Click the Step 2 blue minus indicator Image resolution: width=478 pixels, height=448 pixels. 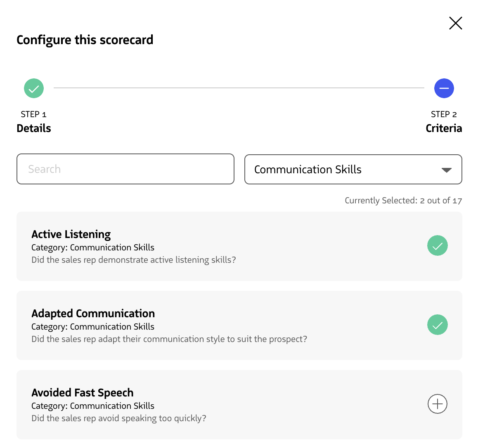444,88
